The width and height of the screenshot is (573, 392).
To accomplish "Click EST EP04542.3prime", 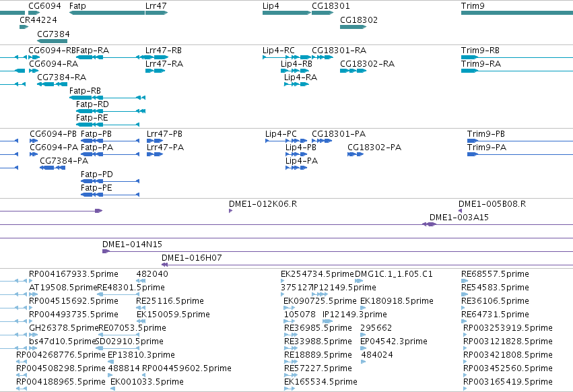I will 394,341.
